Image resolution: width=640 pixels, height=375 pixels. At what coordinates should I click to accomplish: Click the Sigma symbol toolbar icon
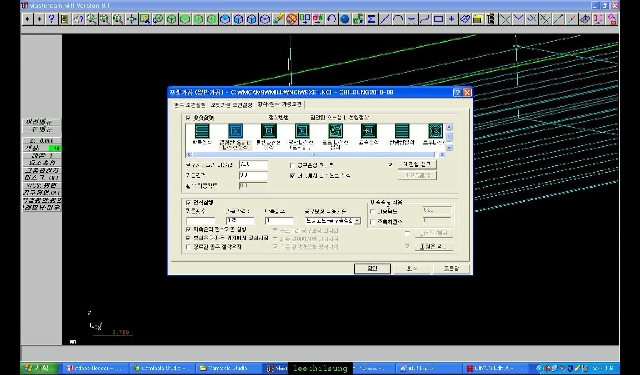tap(371, 19)
